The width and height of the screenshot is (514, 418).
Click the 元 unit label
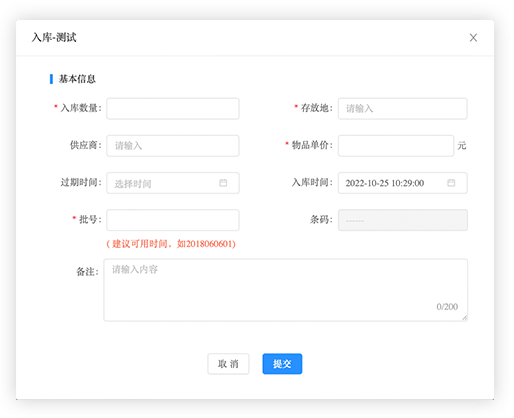[462, 146]
